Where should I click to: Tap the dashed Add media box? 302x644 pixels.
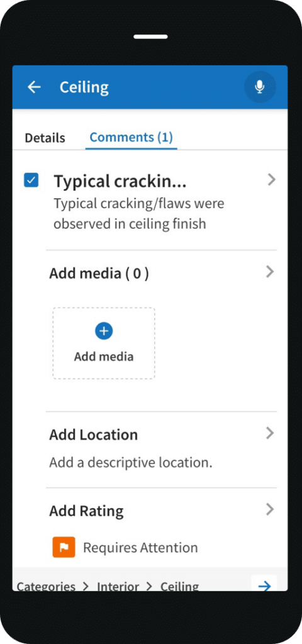click(x=104, y=343)
